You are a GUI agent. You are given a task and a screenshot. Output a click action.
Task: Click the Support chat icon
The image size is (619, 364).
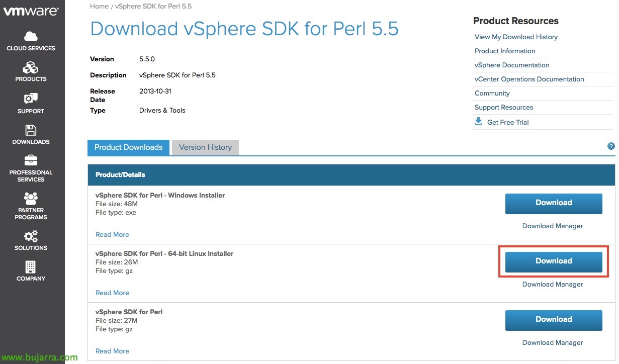(31, 99)
